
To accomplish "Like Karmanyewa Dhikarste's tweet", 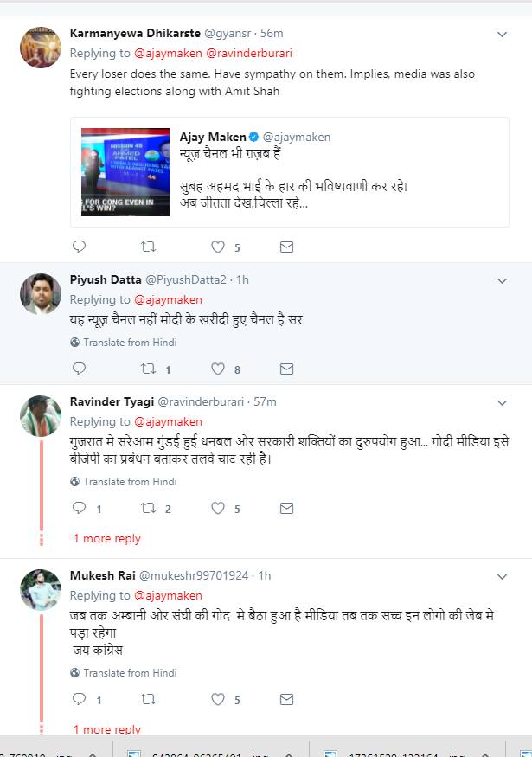I will (219, 247).
